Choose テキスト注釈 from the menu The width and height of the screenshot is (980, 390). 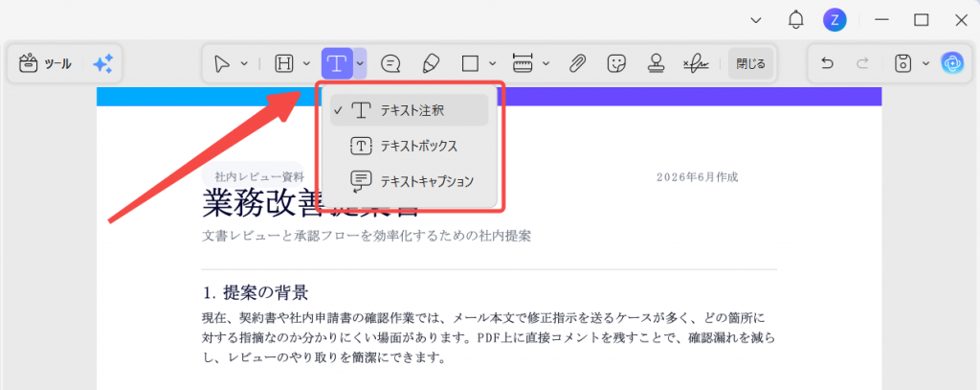click(409, 110)
